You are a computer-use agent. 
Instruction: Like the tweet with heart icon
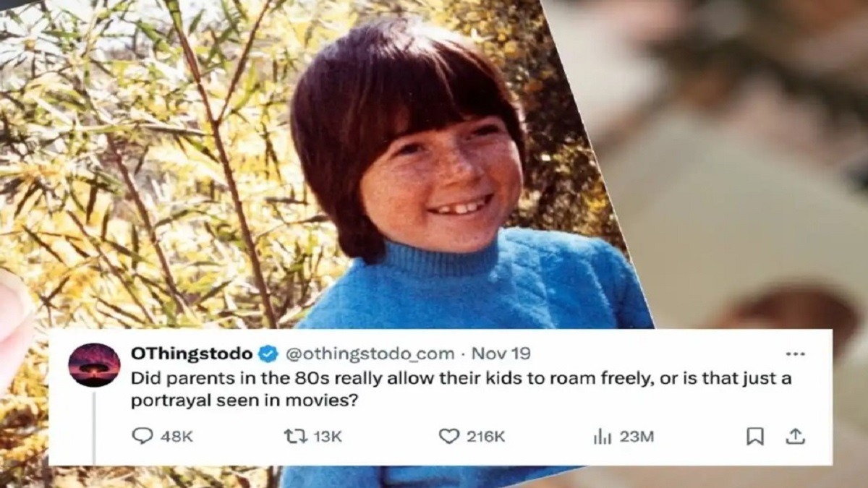[449, 436]
